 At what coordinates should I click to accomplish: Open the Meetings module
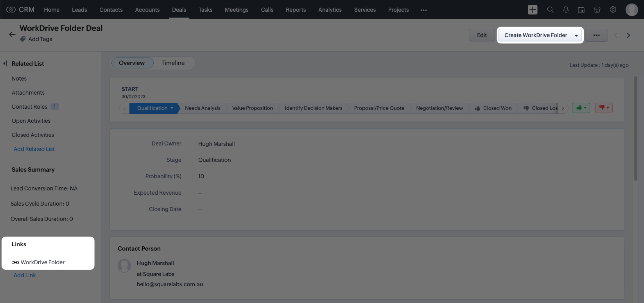point(237,10)
